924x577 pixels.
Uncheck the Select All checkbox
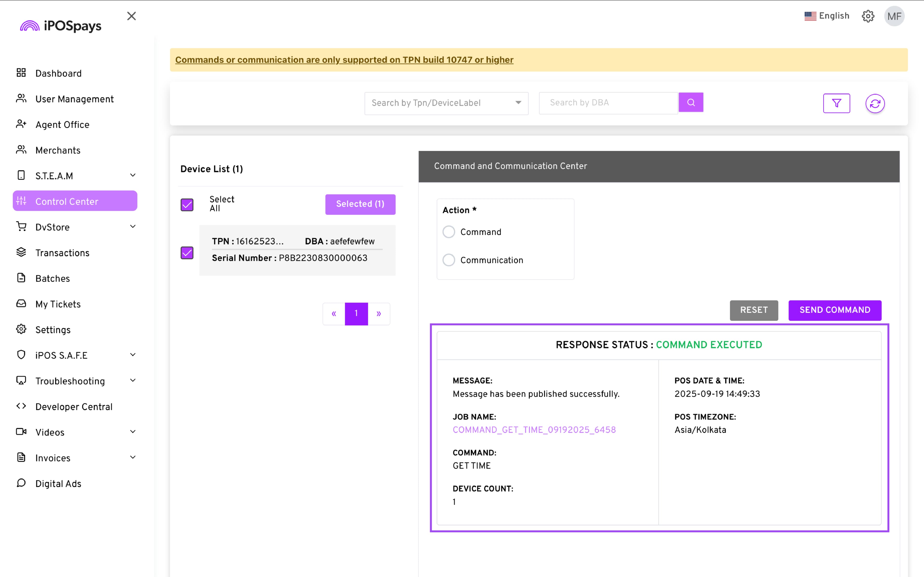[x=187, y=205]
